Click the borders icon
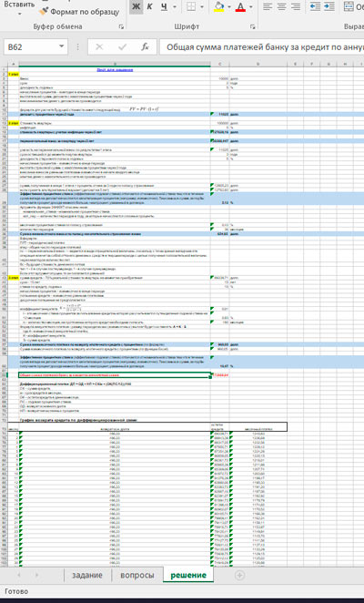Image resolution: width=364 pixels, height=603 pixels. pos(191,7)
